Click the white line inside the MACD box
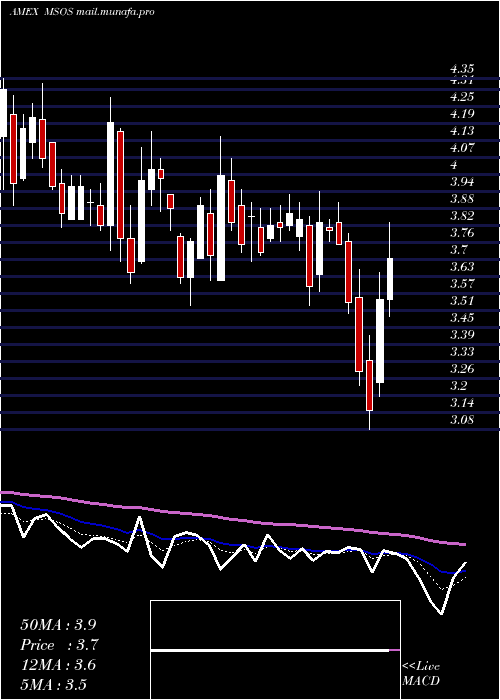Image resolution: width=500 pixels, height=700 pixels. 270,651
